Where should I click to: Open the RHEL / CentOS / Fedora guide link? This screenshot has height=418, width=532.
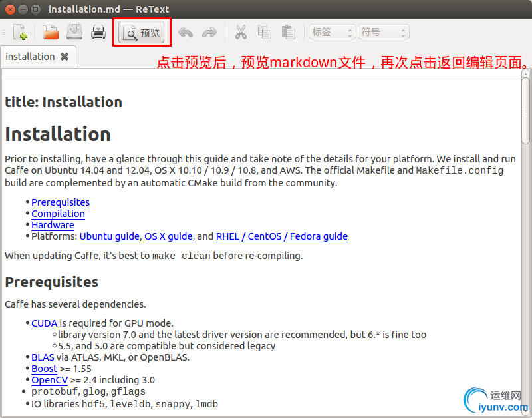point(281,236)
